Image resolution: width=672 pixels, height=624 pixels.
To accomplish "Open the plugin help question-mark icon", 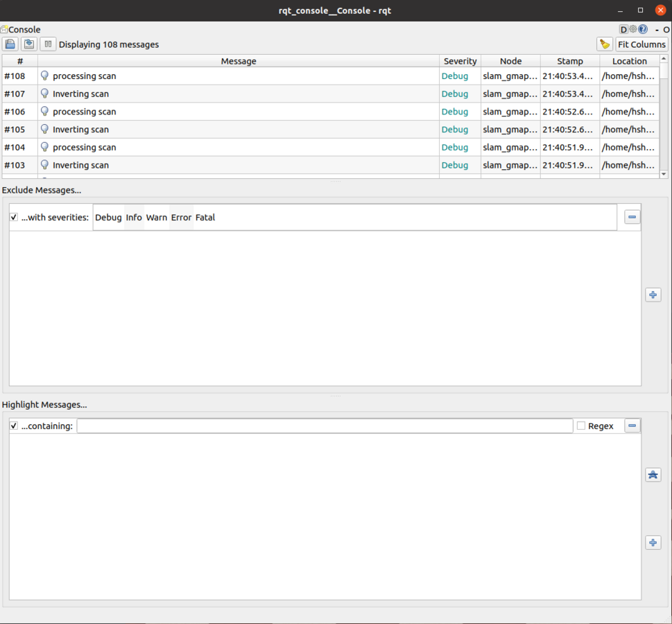I will coord(643,30).
